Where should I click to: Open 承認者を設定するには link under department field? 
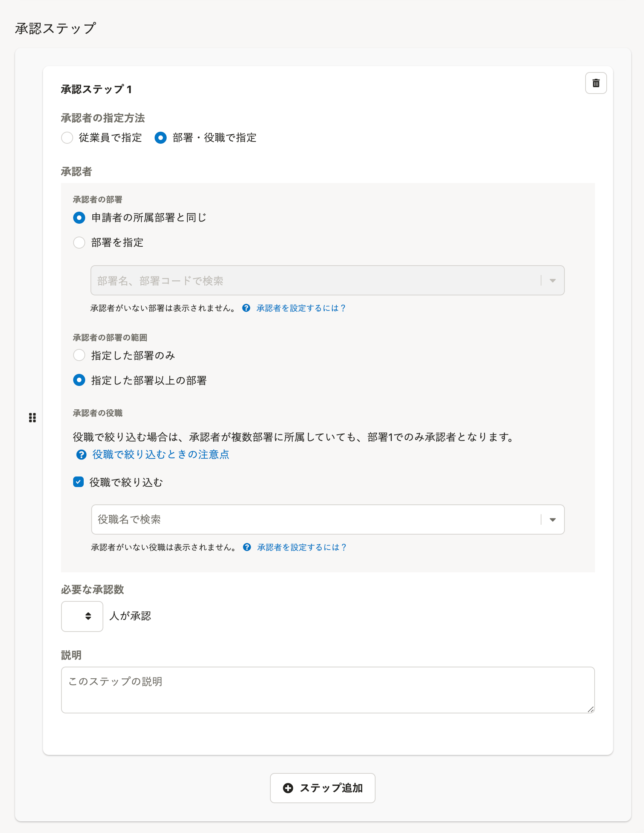point(301,308)
